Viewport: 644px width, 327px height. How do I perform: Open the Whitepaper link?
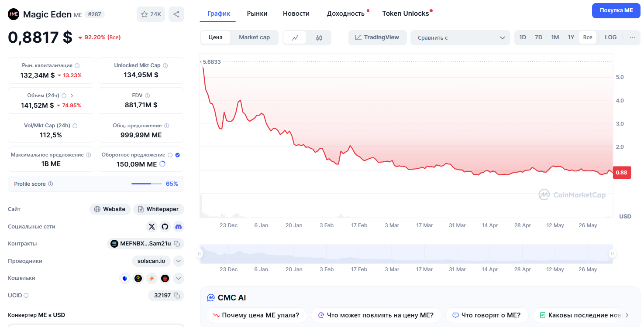(x=158, y=209)
